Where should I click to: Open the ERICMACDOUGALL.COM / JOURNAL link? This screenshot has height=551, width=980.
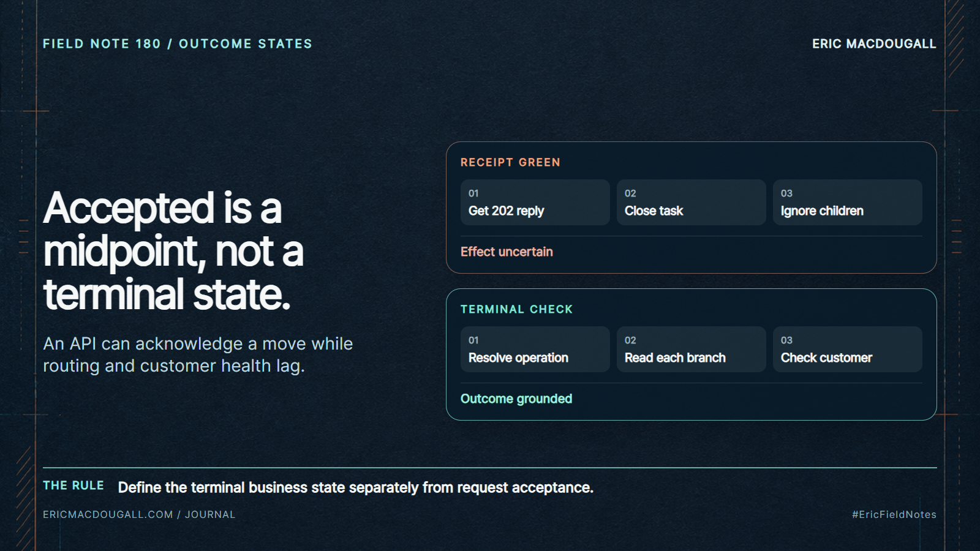[139, 514]
